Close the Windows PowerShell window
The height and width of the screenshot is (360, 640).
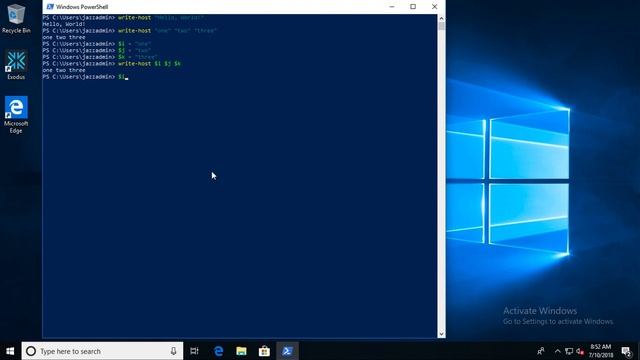(x=434, y=7)
